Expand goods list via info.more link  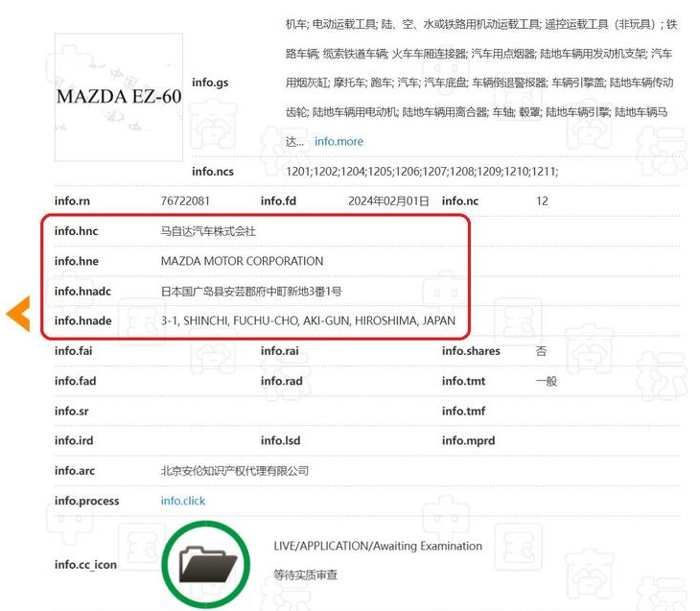338,141
